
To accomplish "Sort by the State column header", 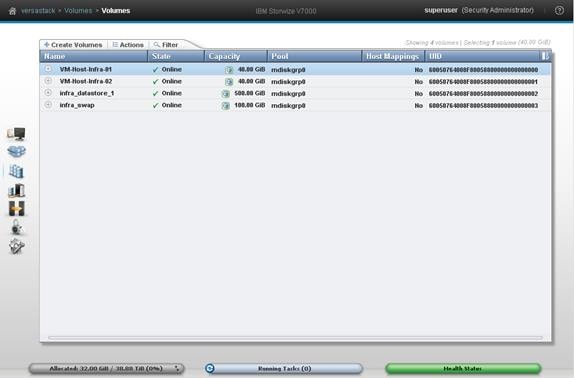I will pyautogui.click(x=176, y=56).
